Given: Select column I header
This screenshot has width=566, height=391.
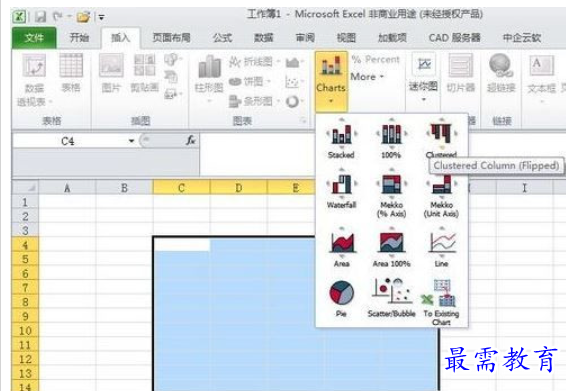Looking at the screenshot, I should (x=524, y=188).
